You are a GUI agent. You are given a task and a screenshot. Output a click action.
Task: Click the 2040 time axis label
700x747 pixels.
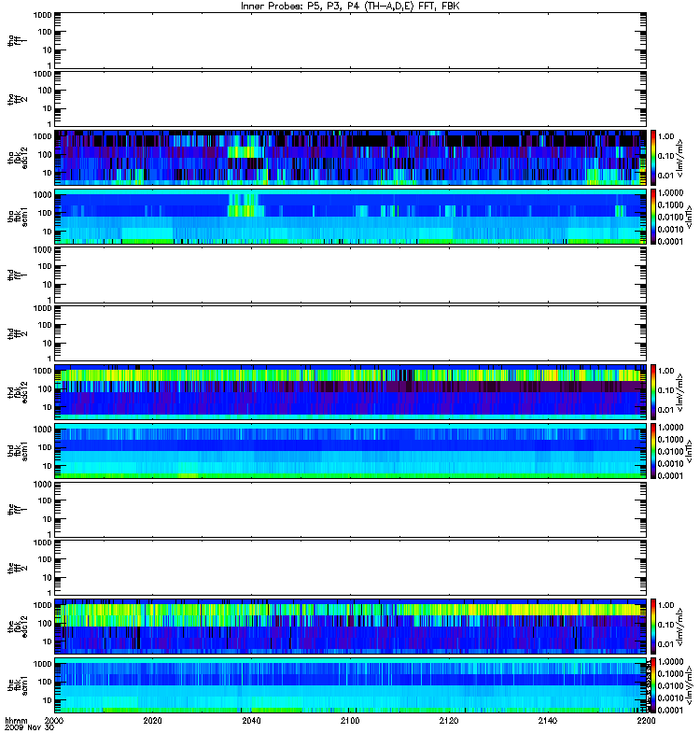coord(251,720)
